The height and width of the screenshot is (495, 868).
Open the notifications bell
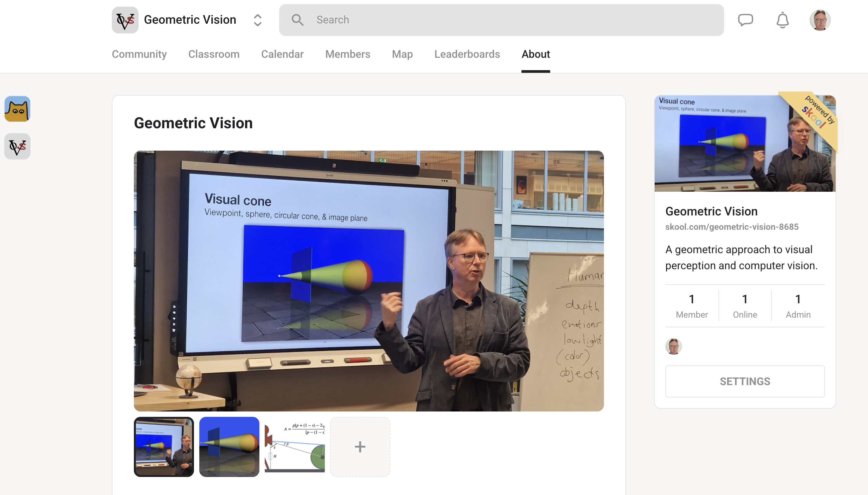coord(783,20)
